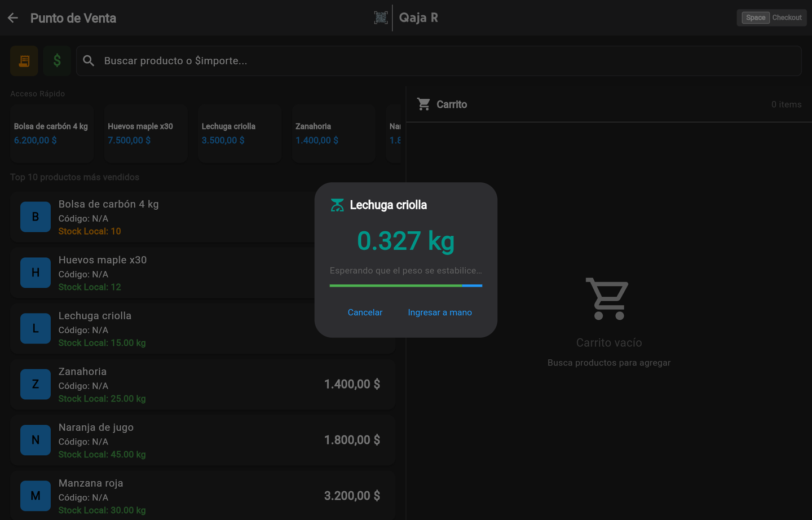Select the blue M avatar for Manzana roja
812x520 pixels.
click(x=36, y=496)
